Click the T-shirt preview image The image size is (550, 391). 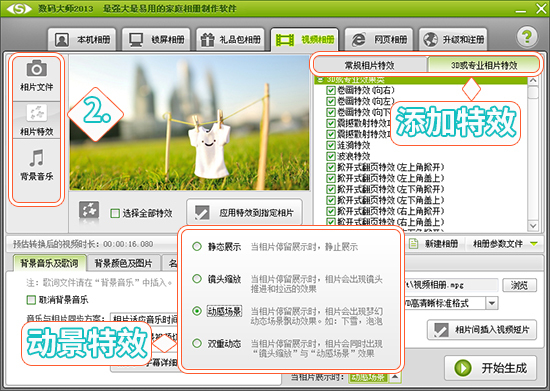189,123
